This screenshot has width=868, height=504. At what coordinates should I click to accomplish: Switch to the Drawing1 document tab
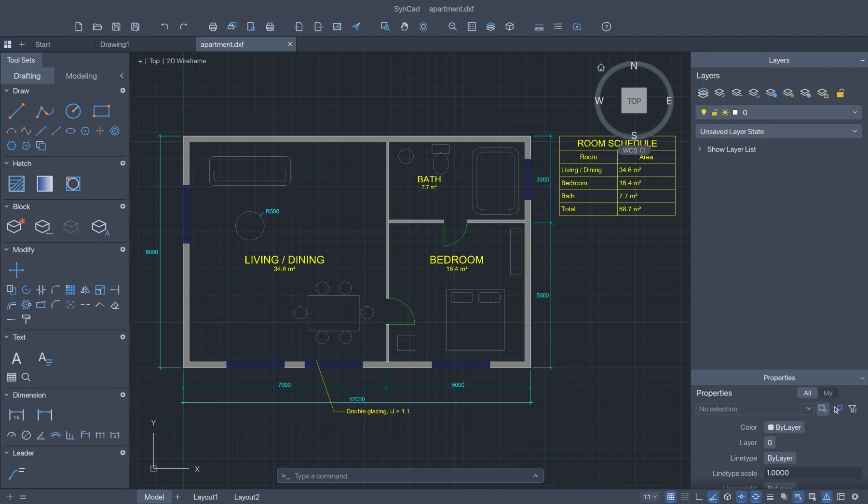tap(115, 44)
